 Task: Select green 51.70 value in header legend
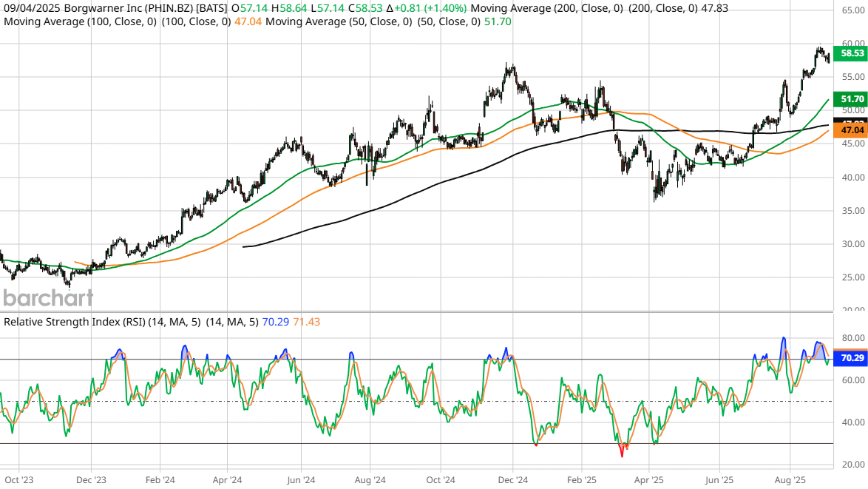pos(498,21)
